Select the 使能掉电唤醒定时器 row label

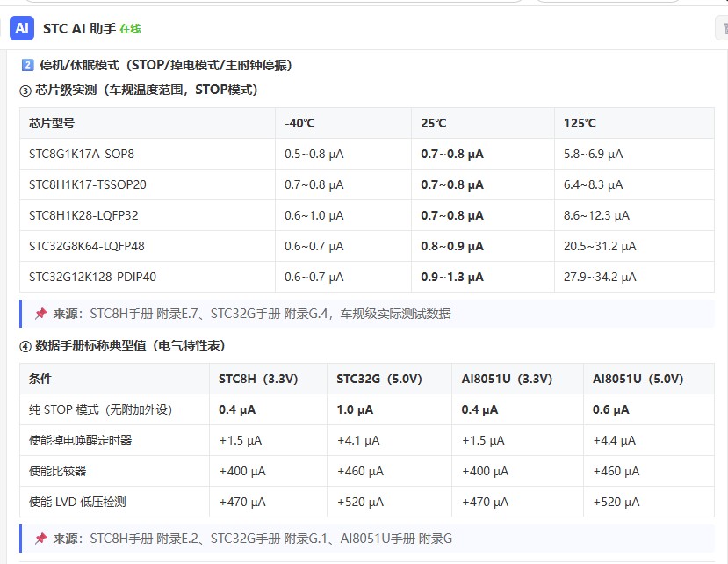(80, 440)
